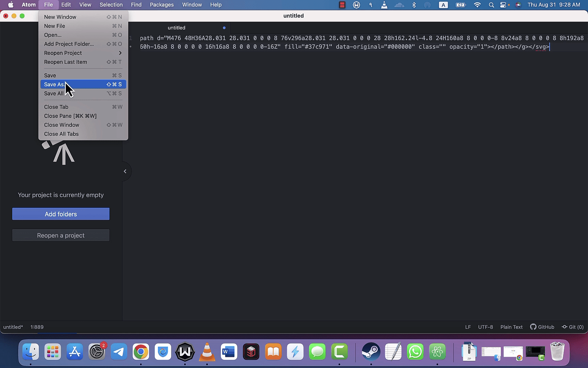Click the modified dot on untitled tab
The height and width of the screenshot is (368, 588).
[224, 28]
